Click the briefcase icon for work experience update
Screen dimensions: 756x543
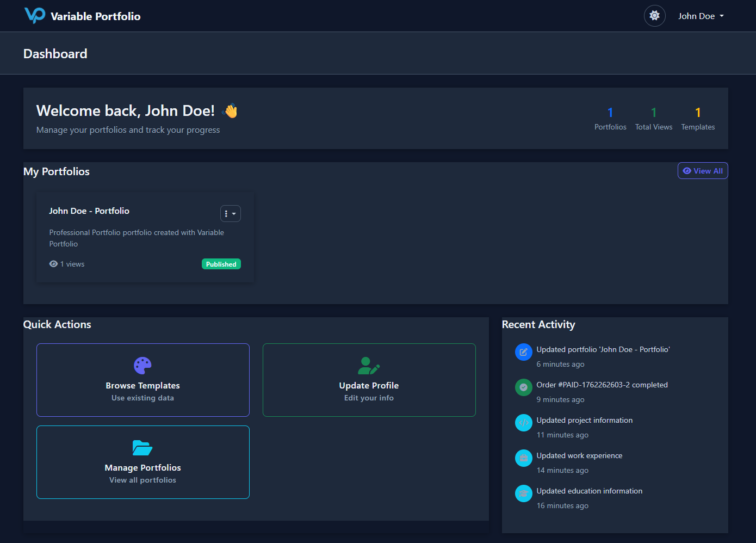pyautogui.click(x=523, y=458)
